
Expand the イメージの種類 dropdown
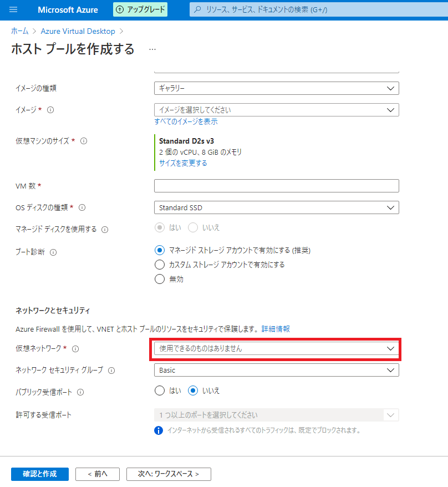click(x=276, y=88)
